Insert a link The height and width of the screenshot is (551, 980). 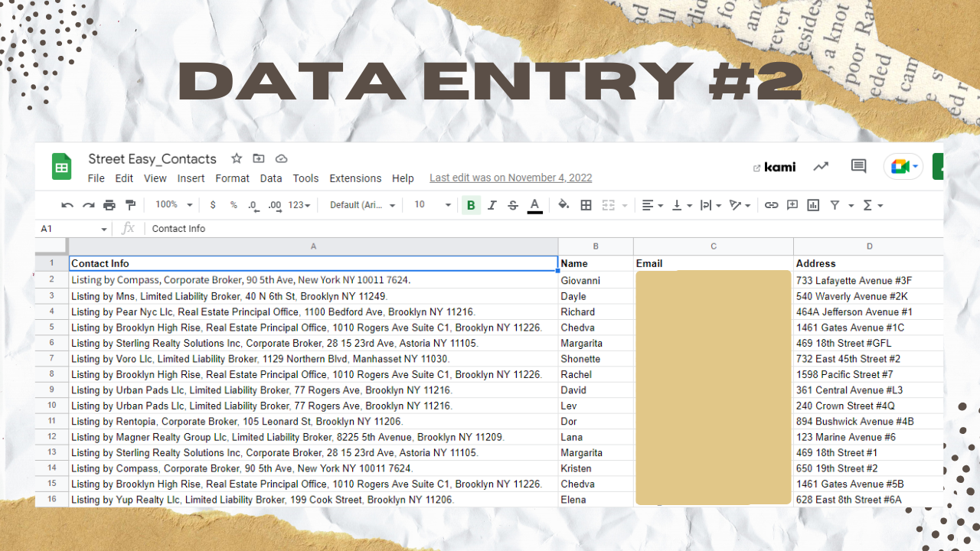[771, 205]
